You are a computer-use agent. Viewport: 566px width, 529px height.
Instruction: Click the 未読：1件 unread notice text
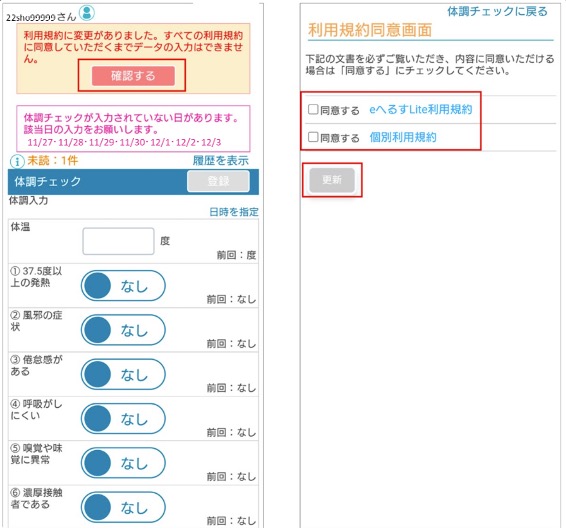[52, 160]
